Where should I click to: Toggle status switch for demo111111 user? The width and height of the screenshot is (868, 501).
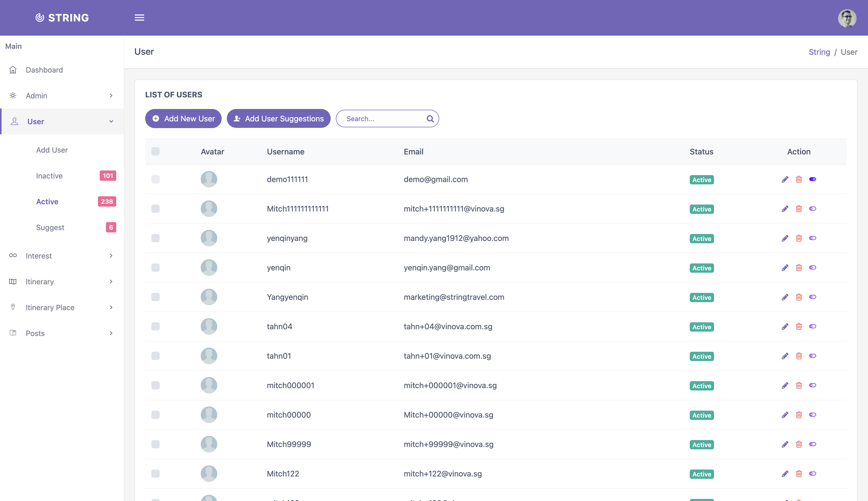pyautogui.click(x=813, y=179)
